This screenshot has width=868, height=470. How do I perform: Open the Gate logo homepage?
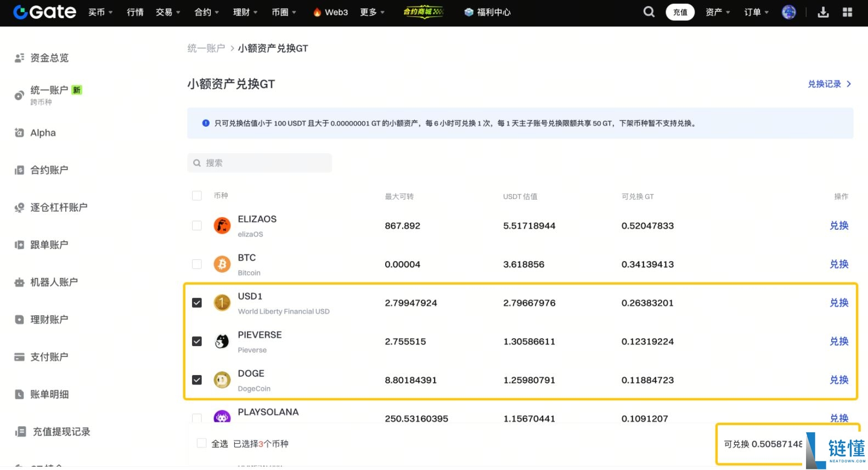[44, 12]
